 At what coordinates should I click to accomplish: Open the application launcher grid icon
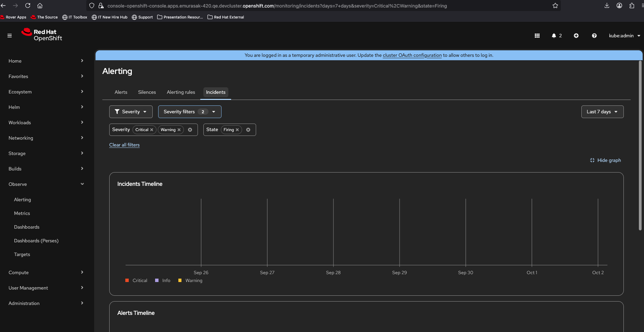(537, 36)
